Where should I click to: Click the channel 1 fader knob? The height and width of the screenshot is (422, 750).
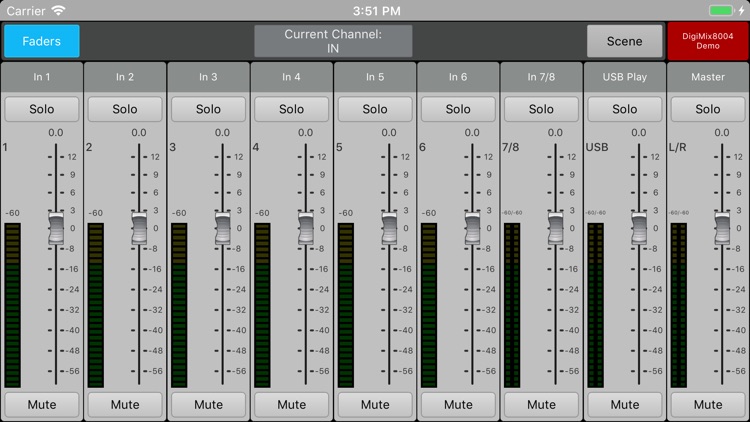tap(56, 228)
